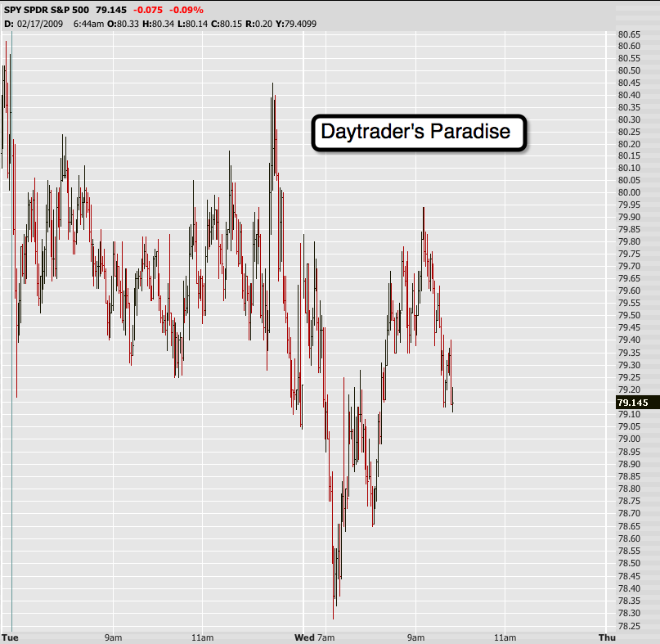The height and width of the screenshot is (644, 660).
Task: Click the 80.00 price axis label
Action: pos(629,192)
